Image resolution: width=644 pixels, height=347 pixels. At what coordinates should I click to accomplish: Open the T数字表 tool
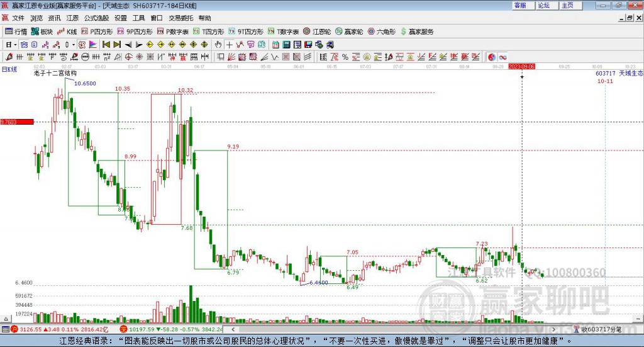284,31
